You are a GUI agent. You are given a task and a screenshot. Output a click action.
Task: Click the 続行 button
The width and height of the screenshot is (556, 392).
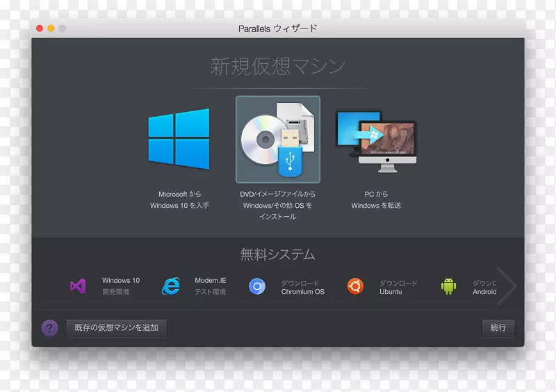click(x=498, y=328)
